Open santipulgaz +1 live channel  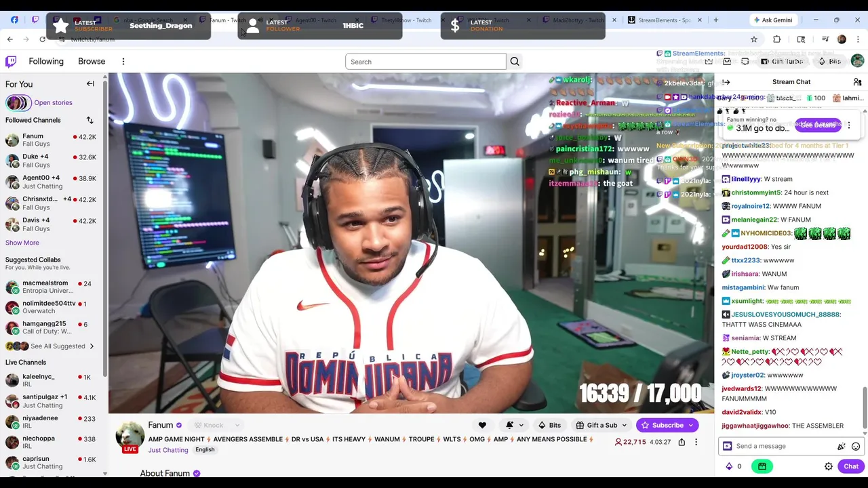tap(52, 401)
